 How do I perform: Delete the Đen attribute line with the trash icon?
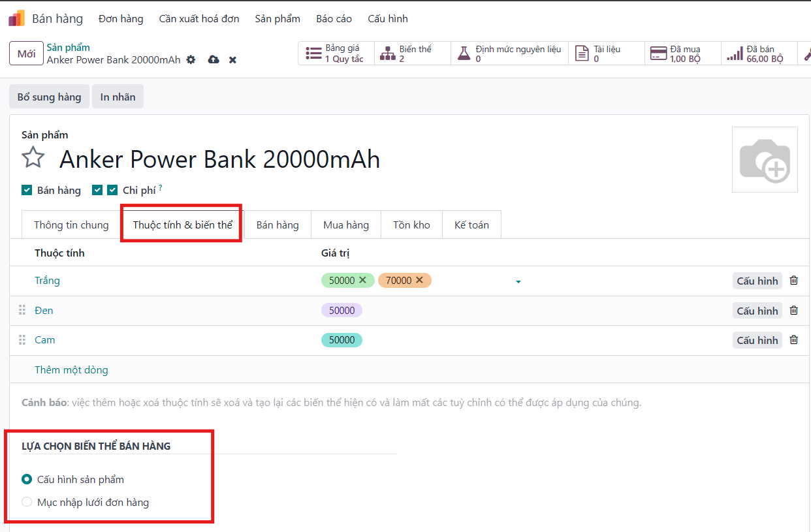click(794, 311)
